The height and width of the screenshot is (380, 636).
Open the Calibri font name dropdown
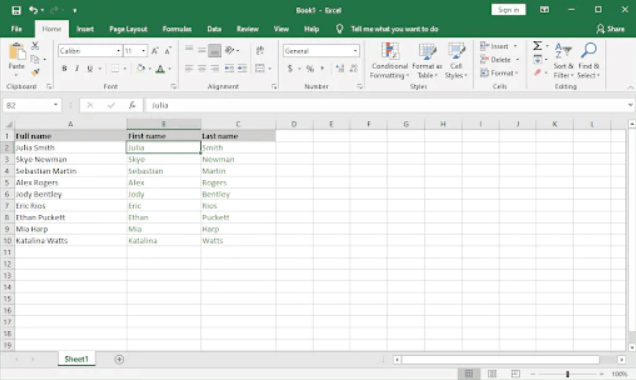pyautogui.click(x=118, y=51)
